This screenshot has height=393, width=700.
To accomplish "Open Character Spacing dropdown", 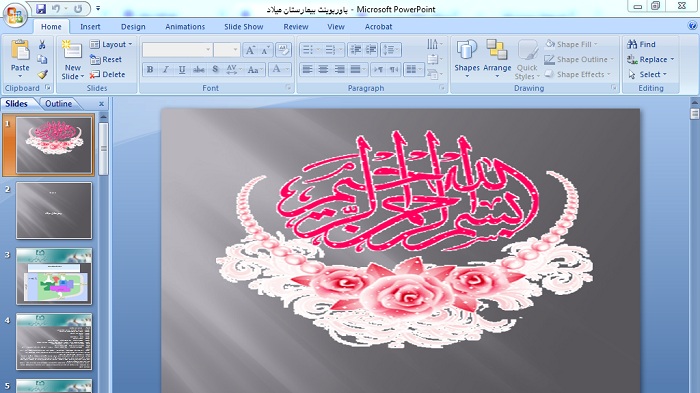I will 234,69.
